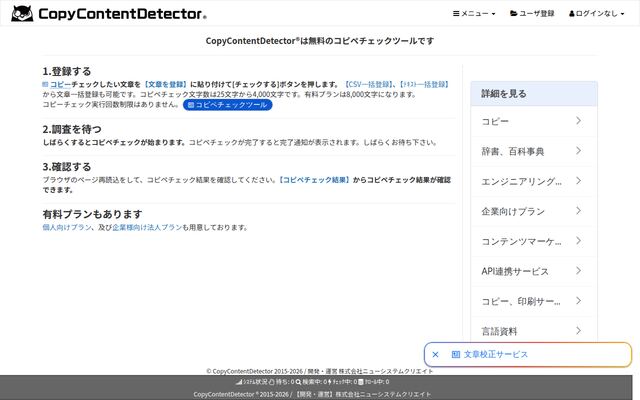Click the chevron on the エンジニアリング row
The image size is (640, 400).
tap(578, 180)
